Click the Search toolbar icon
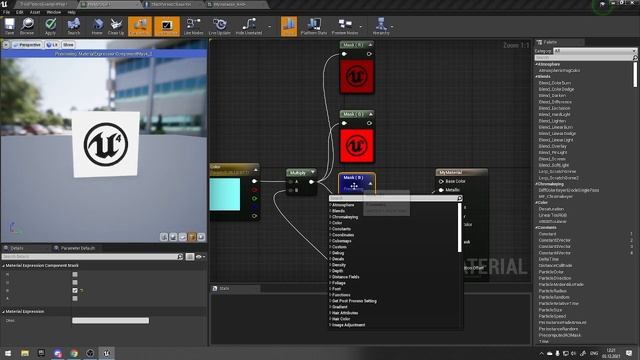 tap(74, 26)
